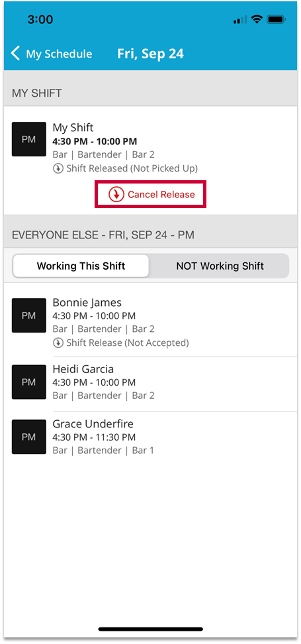
Task: Tap the home indicator bar at bottom
Action: [x=151, y=629]
